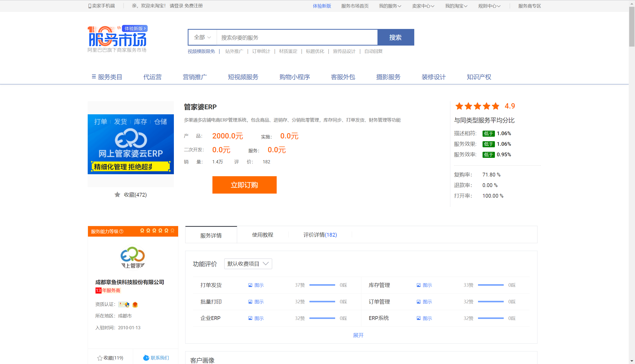This screenshot has height=364, width=635.
Task: Click the page vertical scrollbar thumb
Action: [x=631, y=26]
